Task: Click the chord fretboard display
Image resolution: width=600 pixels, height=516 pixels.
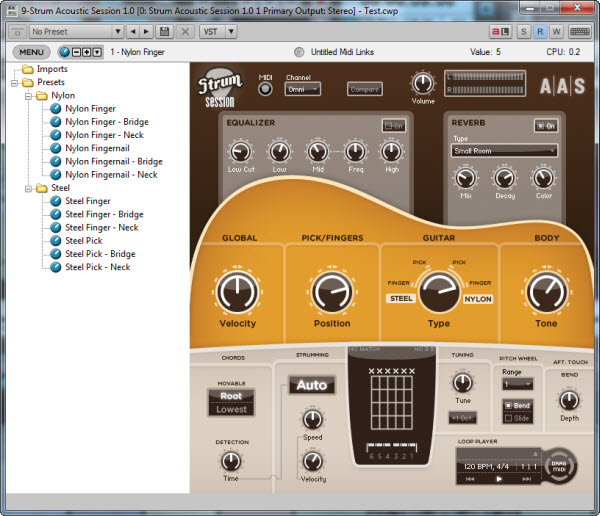Action: coord(391,402)
